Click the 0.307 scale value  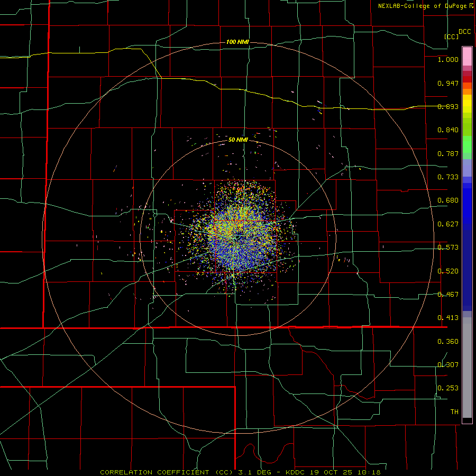448,365
